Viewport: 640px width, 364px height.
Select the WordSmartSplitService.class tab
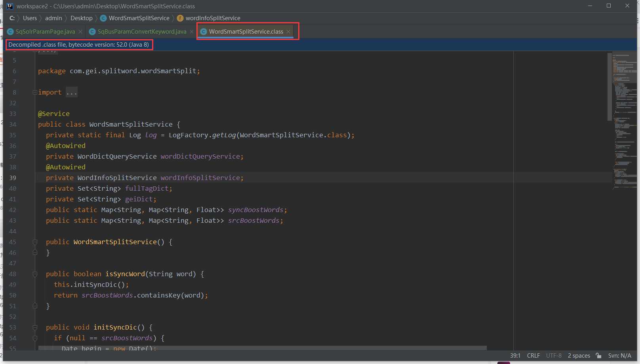(x=246, y=31)
